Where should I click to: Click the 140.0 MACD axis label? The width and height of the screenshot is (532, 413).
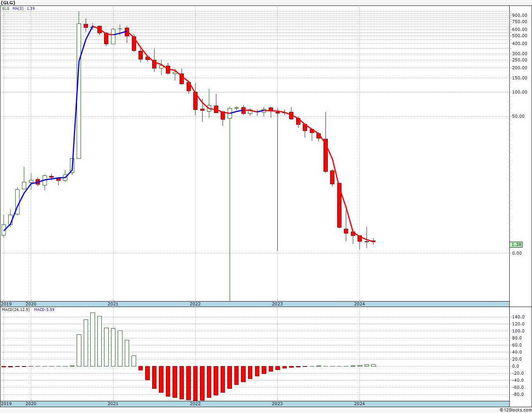click(518, 317)
